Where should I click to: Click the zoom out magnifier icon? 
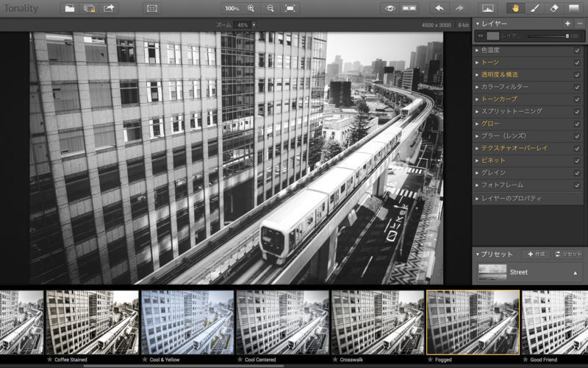[x=270, y=8]
